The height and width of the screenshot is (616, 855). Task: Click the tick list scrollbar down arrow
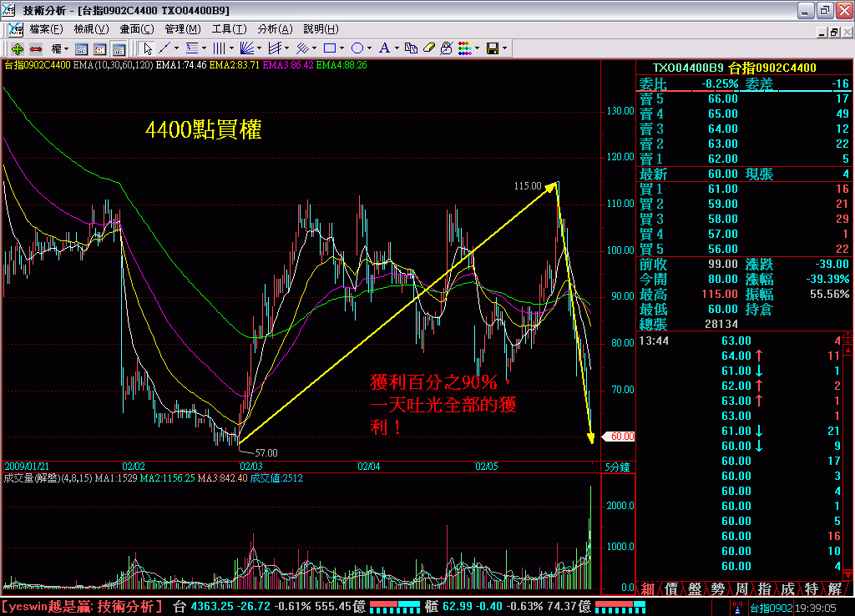848,575
